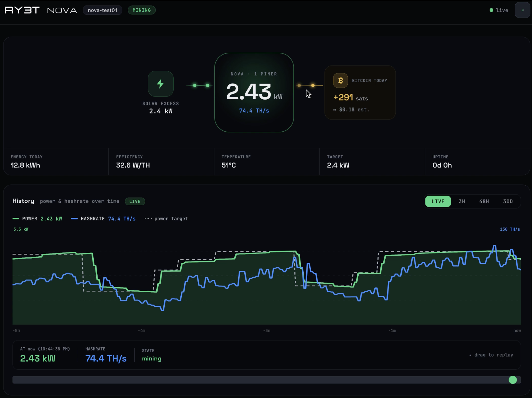Click the STATE mining readout
The image size is (532, 398).
click(152, 355)
